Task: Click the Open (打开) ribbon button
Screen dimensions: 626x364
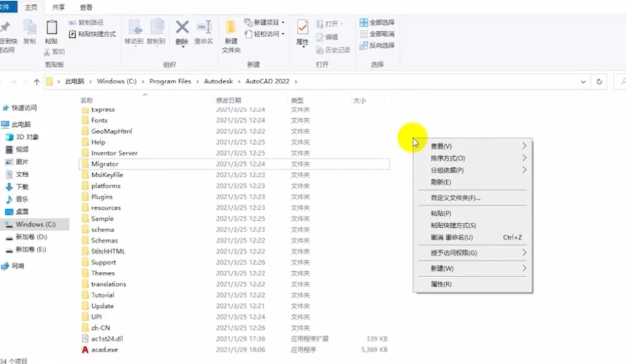Action: (x=330, y=24)
